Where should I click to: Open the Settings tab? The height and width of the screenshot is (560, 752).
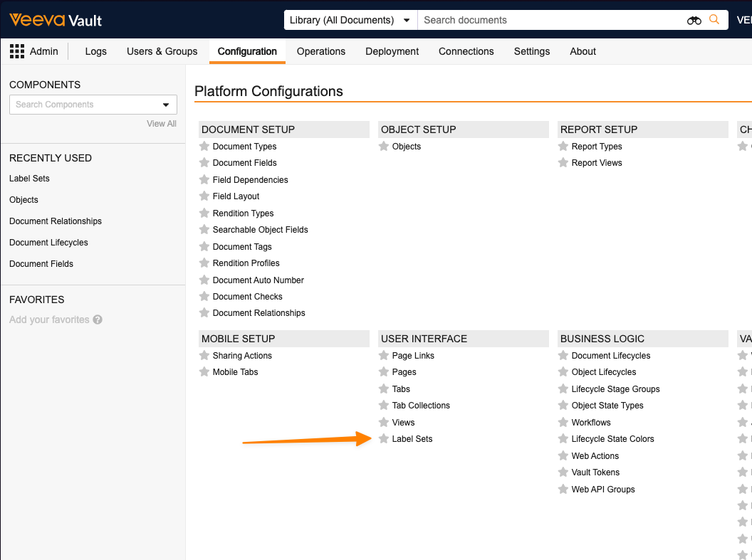point(532,51)
